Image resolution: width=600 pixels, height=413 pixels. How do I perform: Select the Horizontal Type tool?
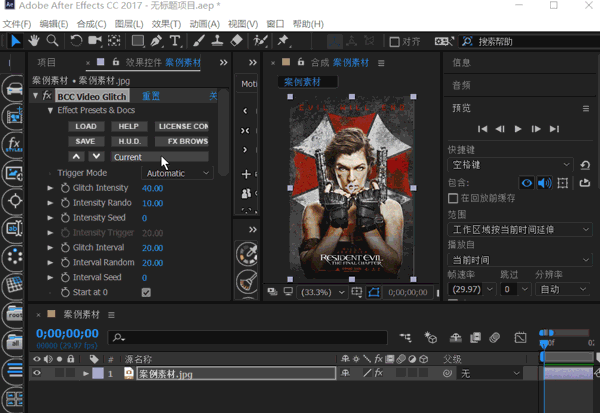tap(174, 41)
